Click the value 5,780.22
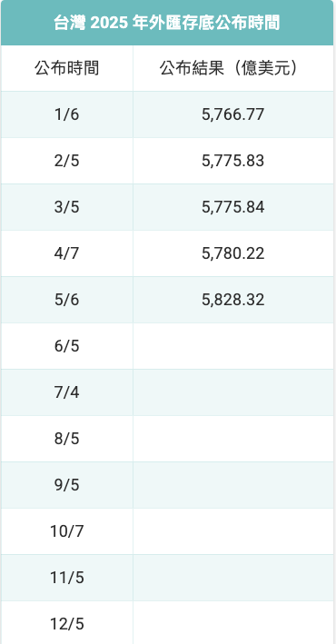The height and width of the screenshot is (644, 336). click(232, 253)
